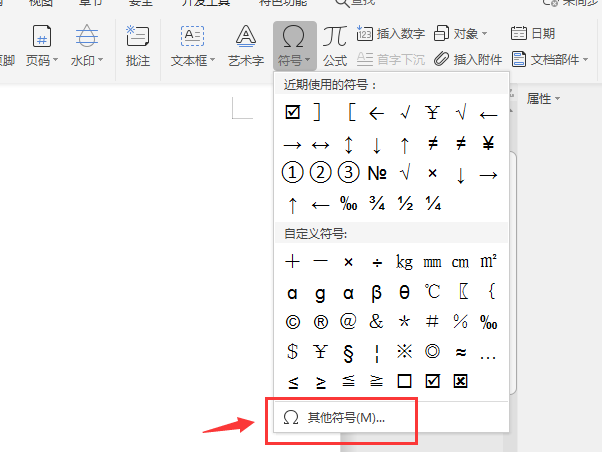This screenshot has height=452, width=602.
Task: Insert the ¼ fraction symbol
Action: pyautogui.click(x=433, y=203)
